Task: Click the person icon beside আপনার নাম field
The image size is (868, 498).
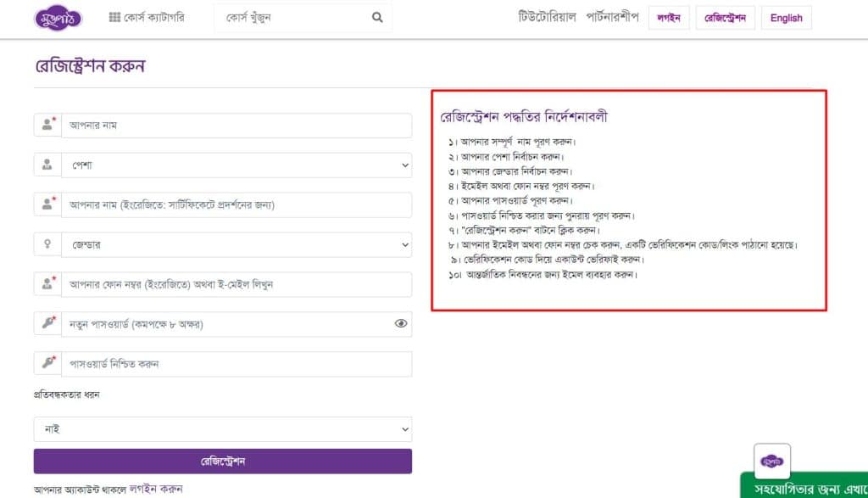Action: (48, 126)
